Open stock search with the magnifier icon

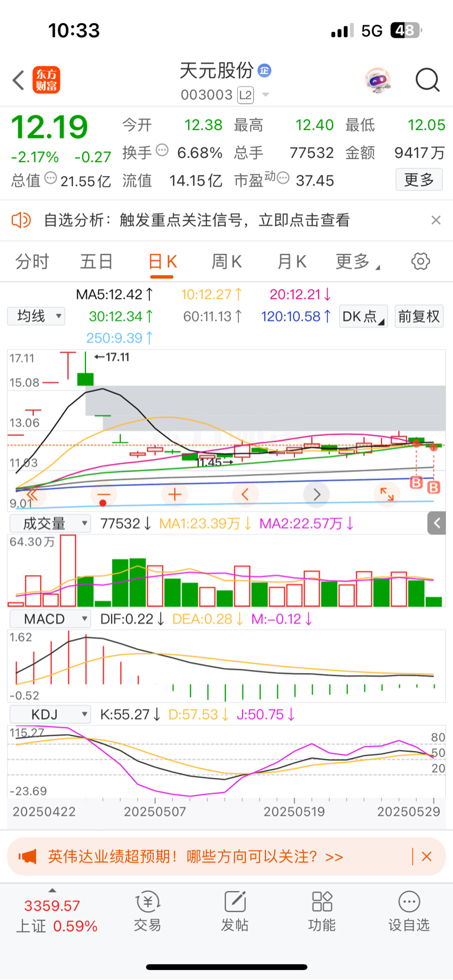pos(428,80)
